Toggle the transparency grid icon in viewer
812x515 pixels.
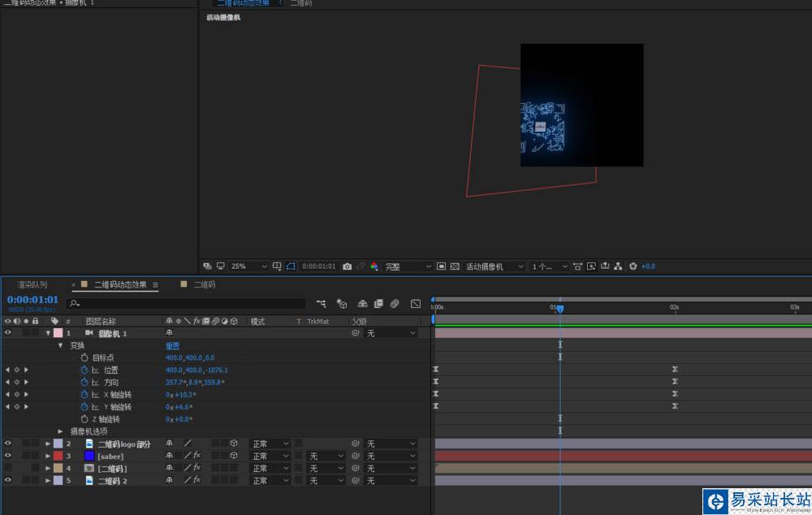[x=455, y=266]
